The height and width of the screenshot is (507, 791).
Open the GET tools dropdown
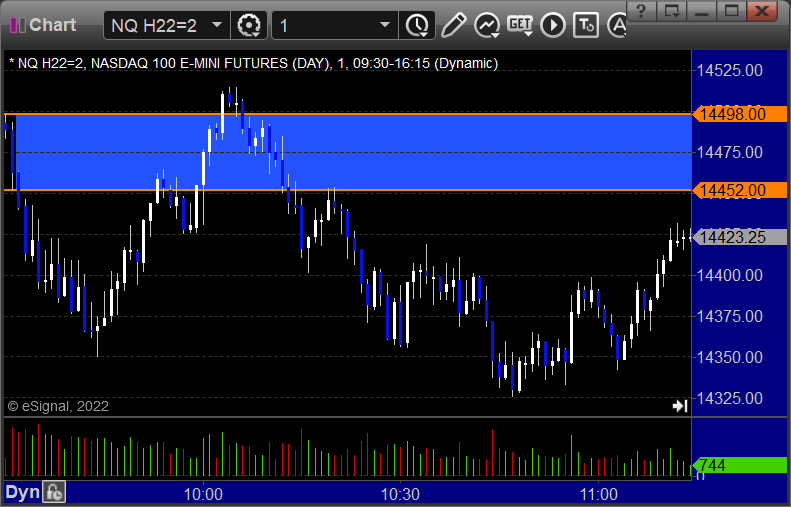(520, 25)
